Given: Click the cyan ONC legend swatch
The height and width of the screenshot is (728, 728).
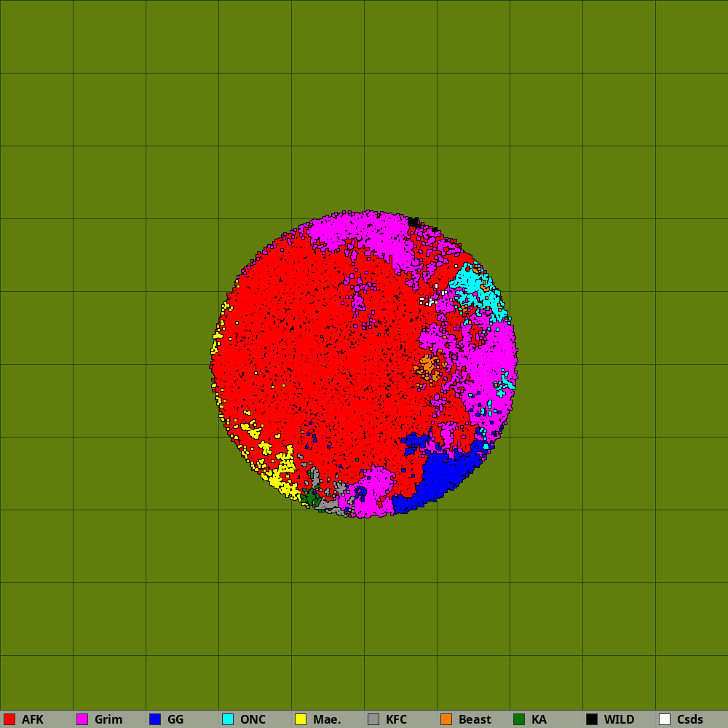Looking at the screenshot, I should [228, 719].
